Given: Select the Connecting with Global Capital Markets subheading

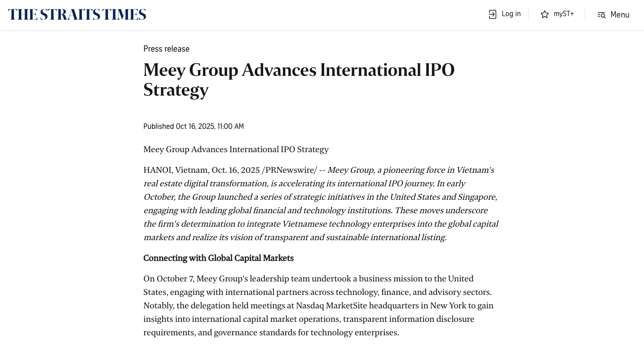Looking at the screenshot, I should [x=218, y=258].
